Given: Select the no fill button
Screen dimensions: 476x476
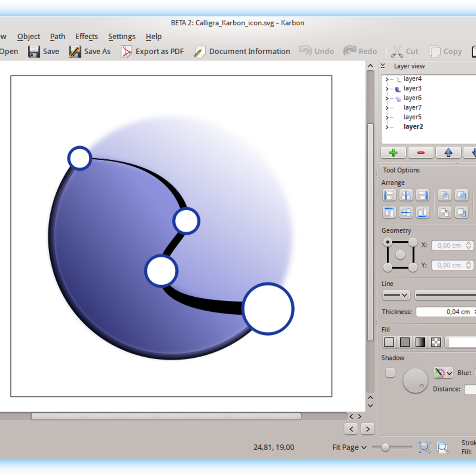Looking at the screenshot, I should click(x=389, y=342).
